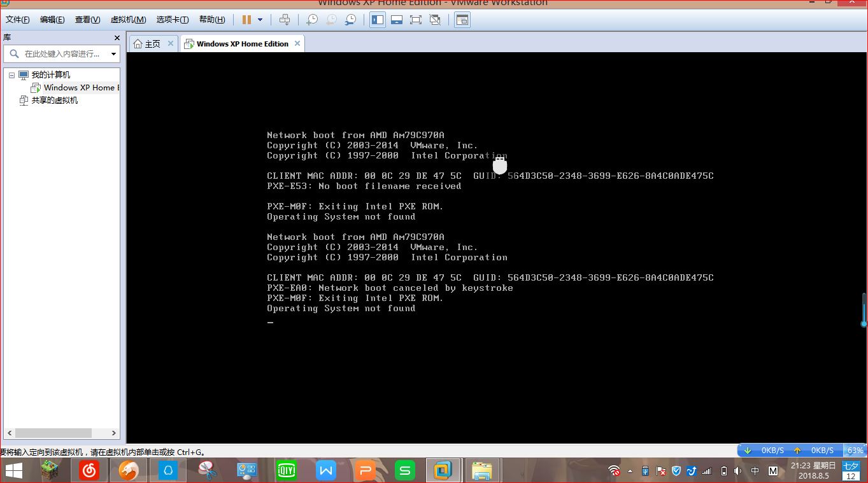Select 我的计算机 in the library tree

[x=51, y=75]
